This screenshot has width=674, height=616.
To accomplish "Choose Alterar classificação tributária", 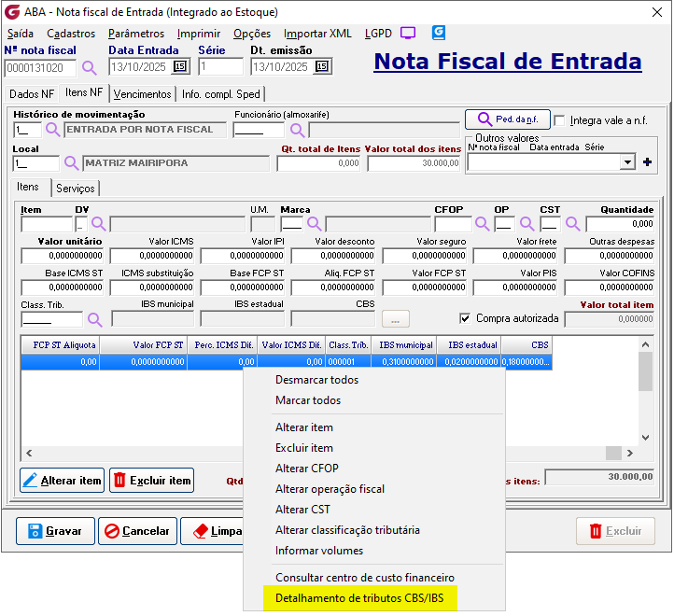I will [347, 530].
